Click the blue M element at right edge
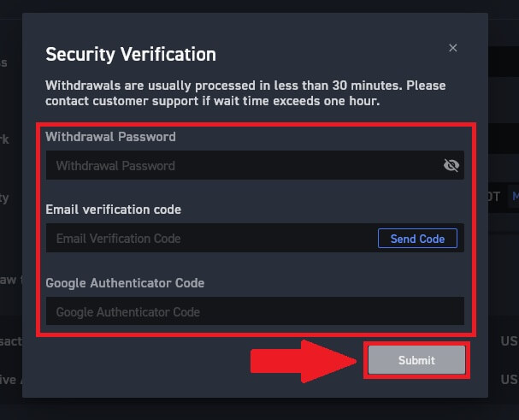The width and height of the screenshot is (519, 420). (515, 197)
